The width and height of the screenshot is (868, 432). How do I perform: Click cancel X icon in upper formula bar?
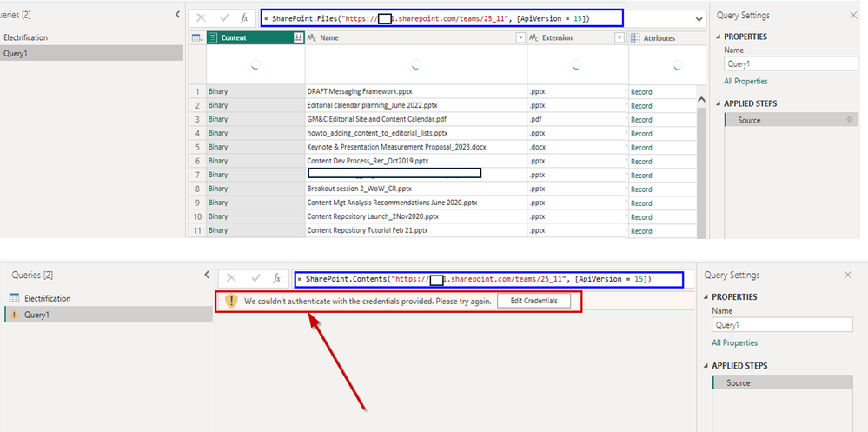tap(201, 18)
